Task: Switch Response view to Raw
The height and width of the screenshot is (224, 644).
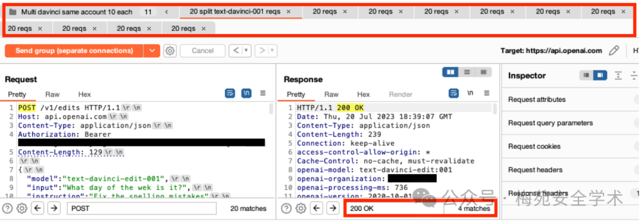Action: [x=332, y=94]
